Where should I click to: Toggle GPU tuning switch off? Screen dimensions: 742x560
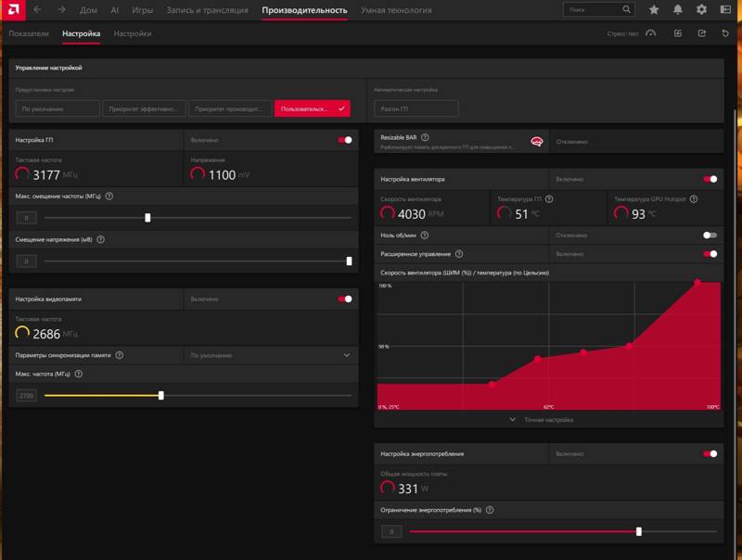click(345, 140)
